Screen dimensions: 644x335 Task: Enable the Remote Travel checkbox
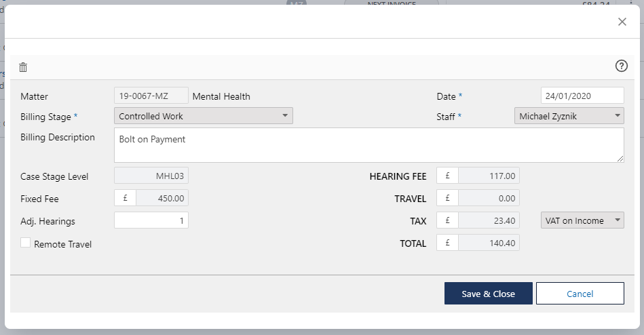pos(26,243)
